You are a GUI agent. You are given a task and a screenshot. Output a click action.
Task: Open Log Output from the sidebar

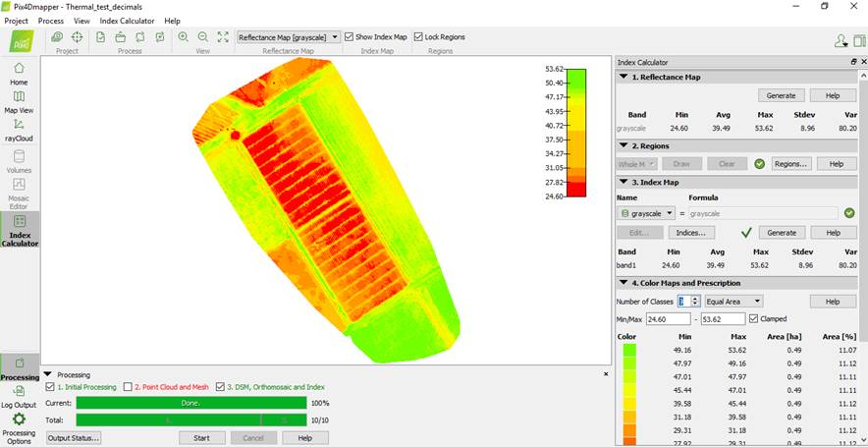(x=19, y=397)
